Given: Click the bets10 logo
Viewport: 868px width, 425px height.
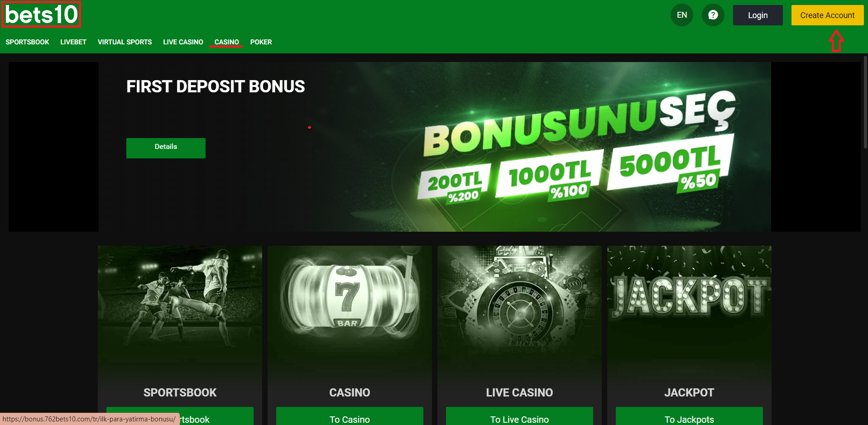Looking at the screenshot, I should tap(42, 14).
